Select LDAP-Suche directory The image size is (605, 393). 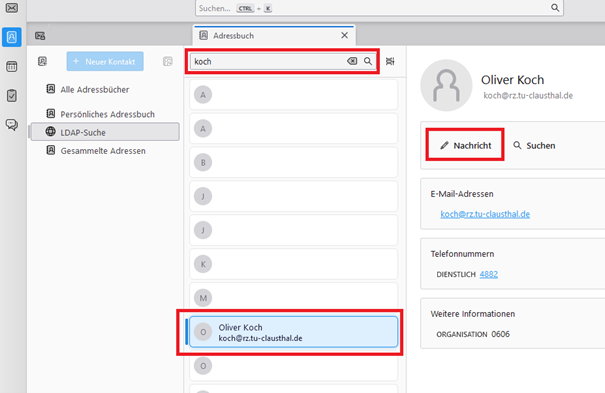click(105, 132)
